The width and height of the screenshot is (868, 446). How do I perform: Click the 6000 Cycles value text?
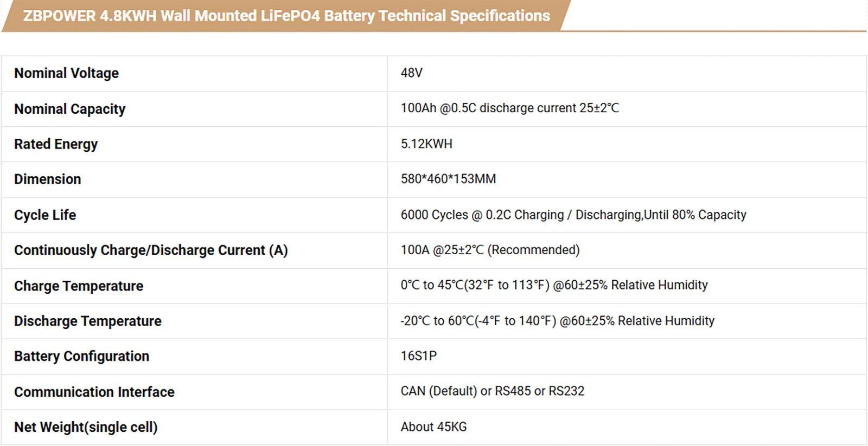(573, 215)
